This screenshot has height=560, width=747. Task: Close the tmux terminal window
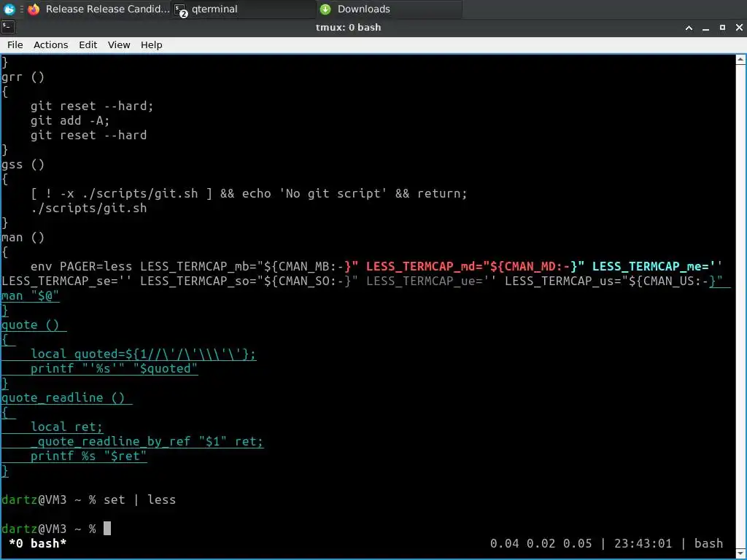(739, 28)
